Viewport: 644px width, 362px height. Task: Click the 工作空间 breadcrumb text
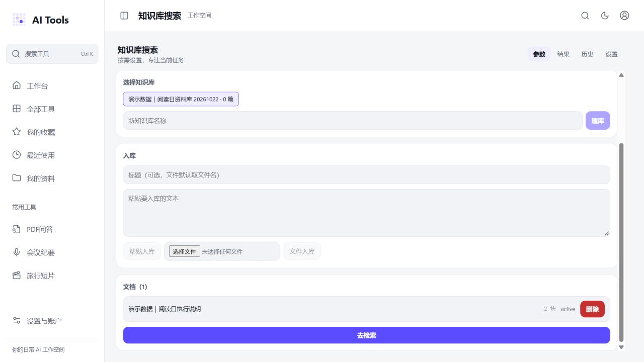[x=199, y=16]
